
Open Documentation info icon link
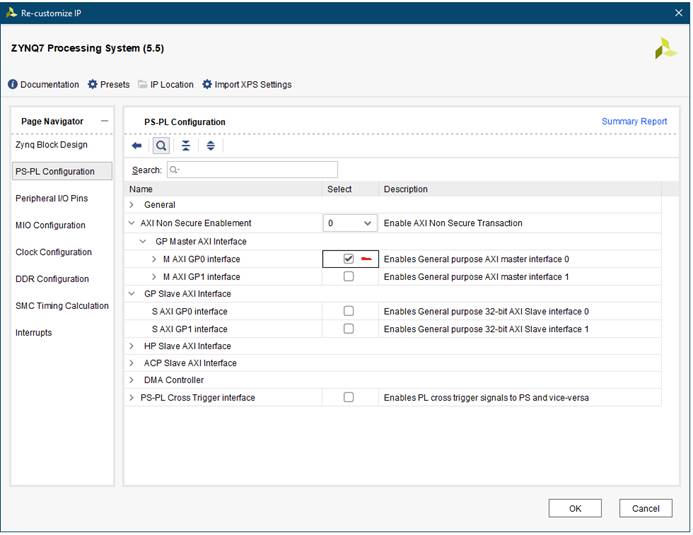tap(13, 85)
